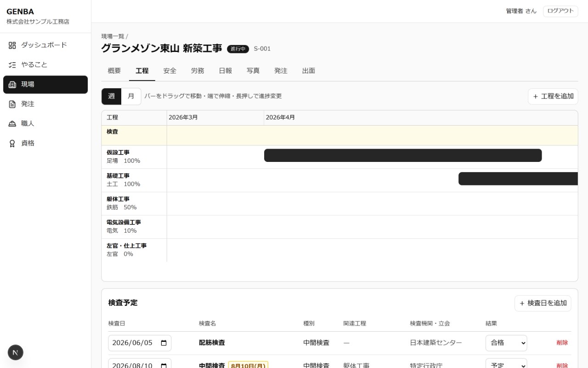Open the 写真 tab

coord(253,71)
